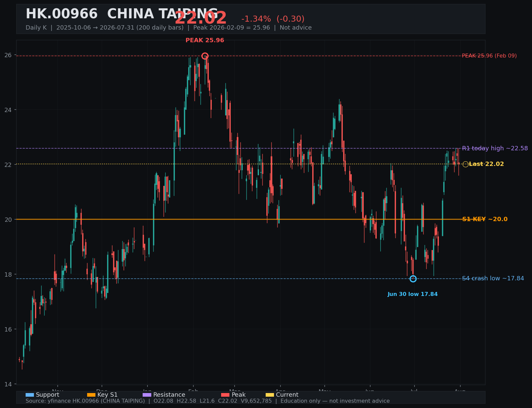This screenshot has height=408, width=532.
Task: Select the blue Support legend swatch
Action: click(x=30, y=395)
